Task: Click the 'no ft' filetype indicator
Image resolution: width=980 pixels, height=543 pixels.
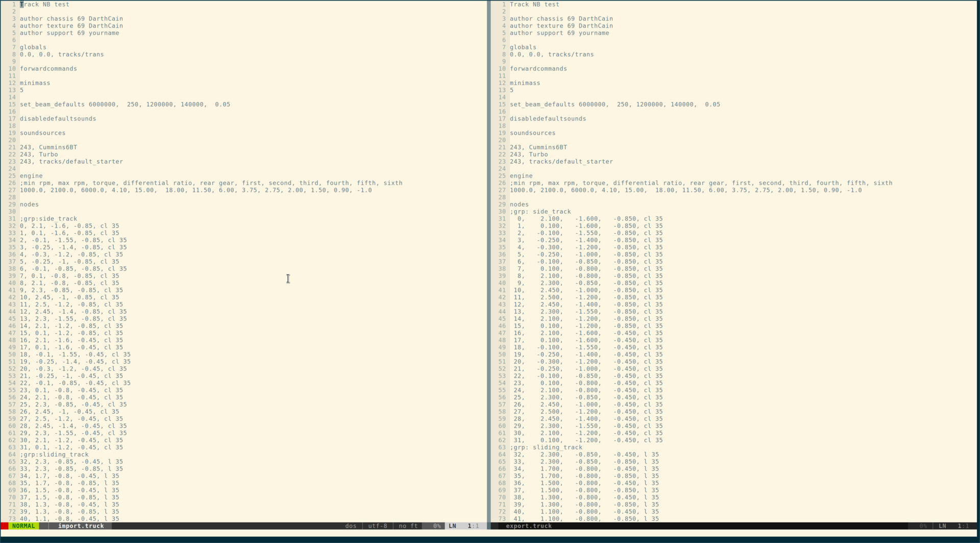Action: coord(408,526)
